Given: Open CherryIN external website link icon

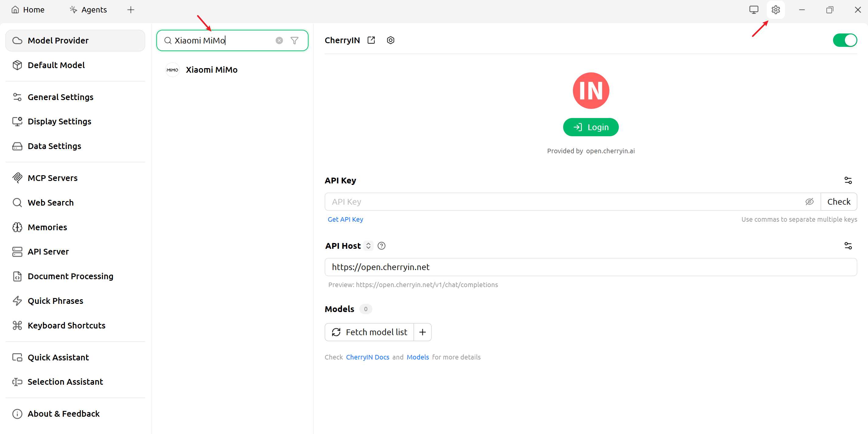Looking at the screenshot, I should (x=371, y=40).
